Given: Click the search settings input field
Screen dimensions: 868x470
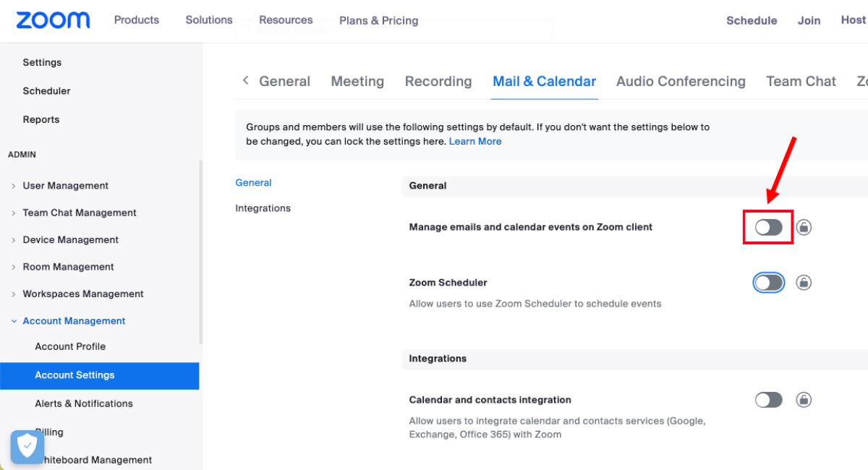Looking at the screenshot, I should 393,30.
